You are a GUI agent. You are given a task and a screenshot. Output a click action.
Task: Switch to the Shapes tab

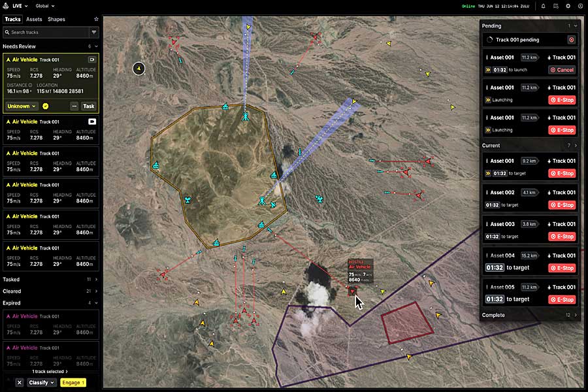(56, 20)
